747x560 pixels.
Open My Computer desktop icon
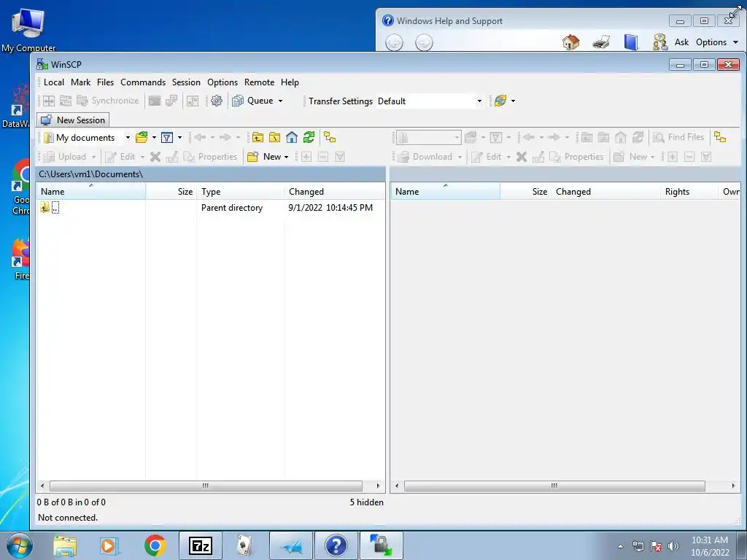28,29
